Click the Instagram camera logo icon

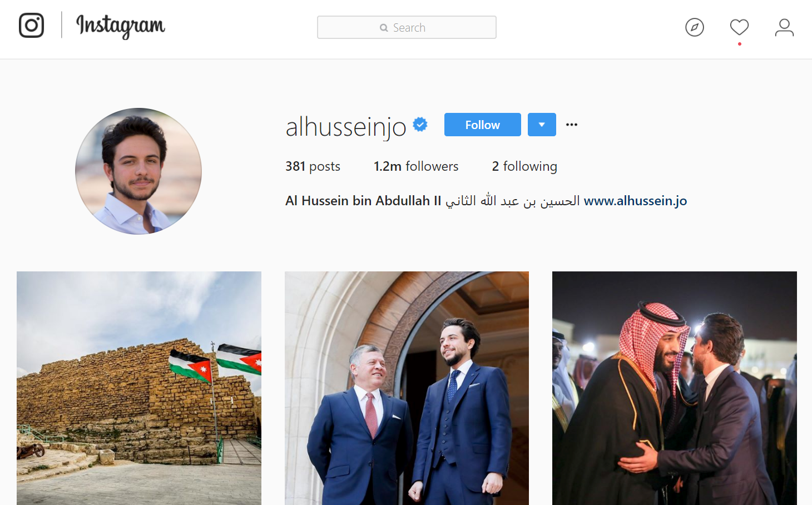31,26
